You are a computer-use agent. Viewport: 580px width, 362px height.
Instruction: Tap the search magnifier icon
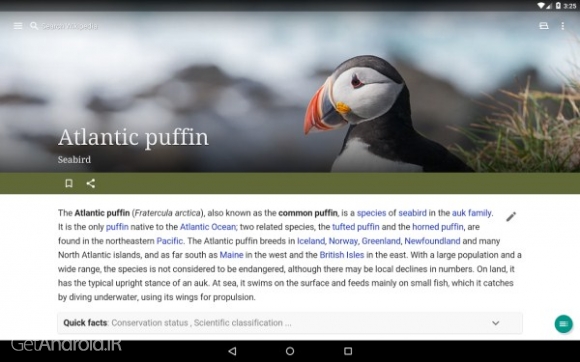point(34,26)
